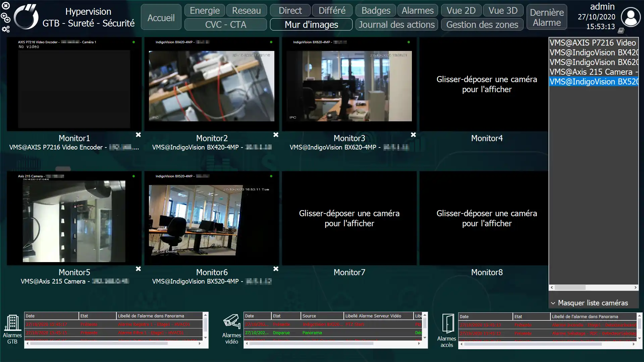644x362 pixels.
Task: Remove camera from Monitor6
Action: click(x=276, y=269)
